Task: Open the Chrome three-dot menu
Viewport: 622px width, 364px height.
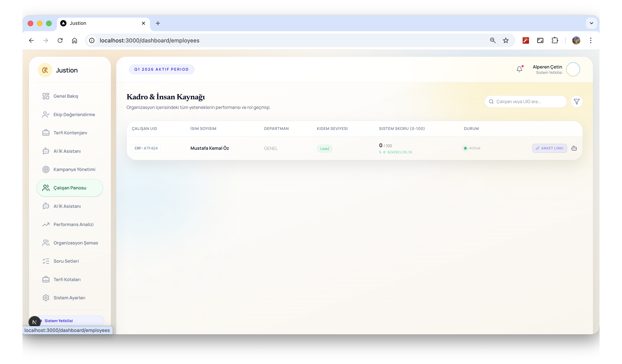Action: (x=591, y=40)
